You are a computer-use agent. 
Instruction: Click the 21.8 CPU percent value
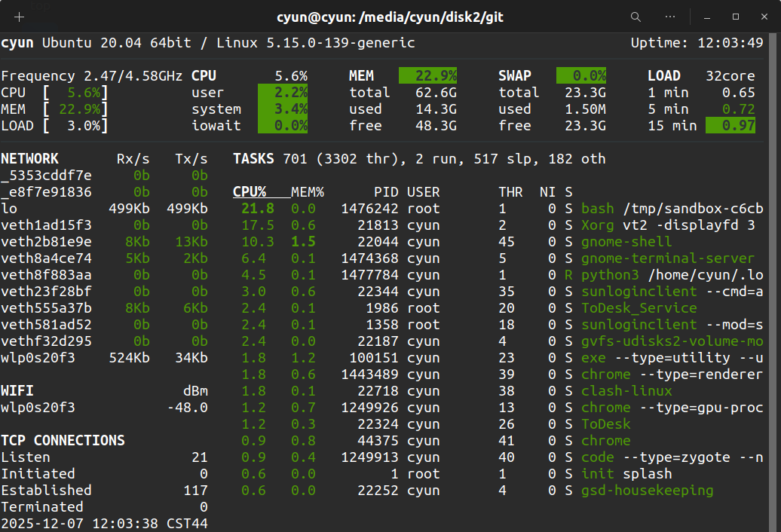[258, 209]
